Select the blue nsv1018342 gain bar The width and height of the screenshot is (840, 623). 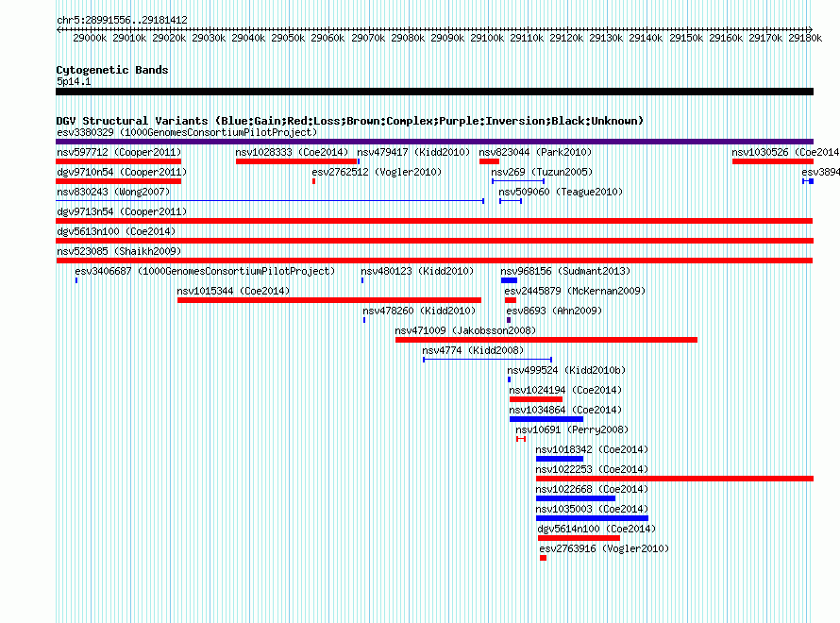(x=560, y=459)
